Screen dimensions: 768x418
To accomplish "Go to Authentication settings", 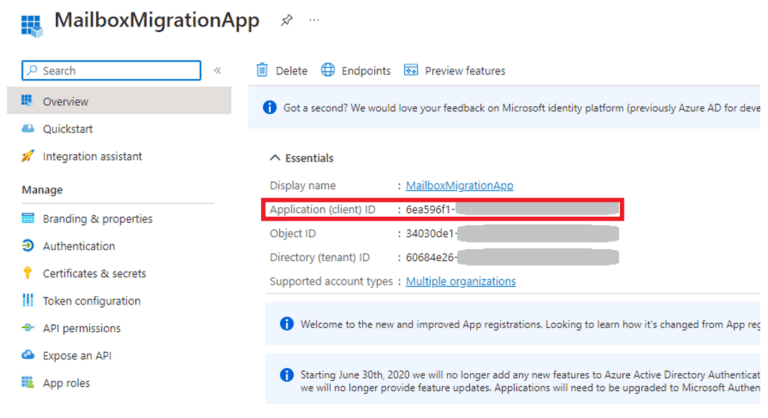I will [x=79, y=246].
